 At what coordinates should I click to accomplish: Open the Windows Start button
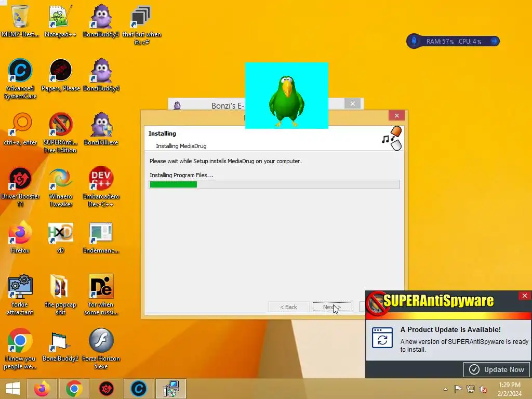13,389
